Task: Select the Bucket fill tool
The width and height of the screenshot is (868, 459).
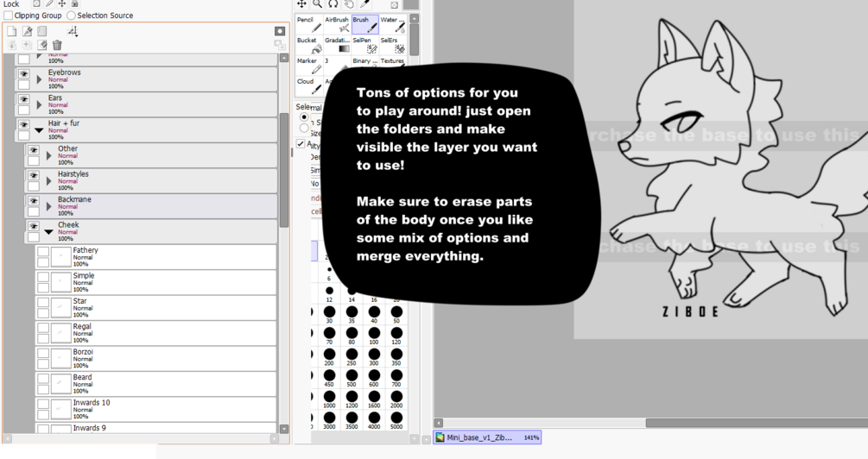Action: (x=309, y=46)
